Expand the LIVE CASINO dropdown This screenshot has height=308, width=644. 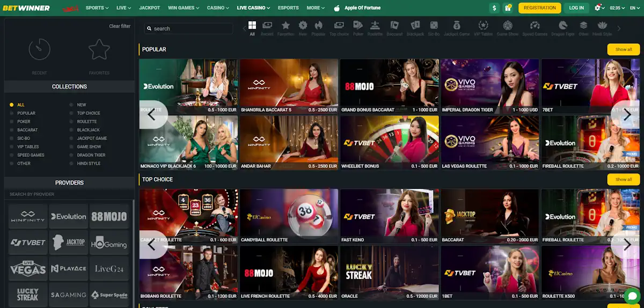coord(254,8)
